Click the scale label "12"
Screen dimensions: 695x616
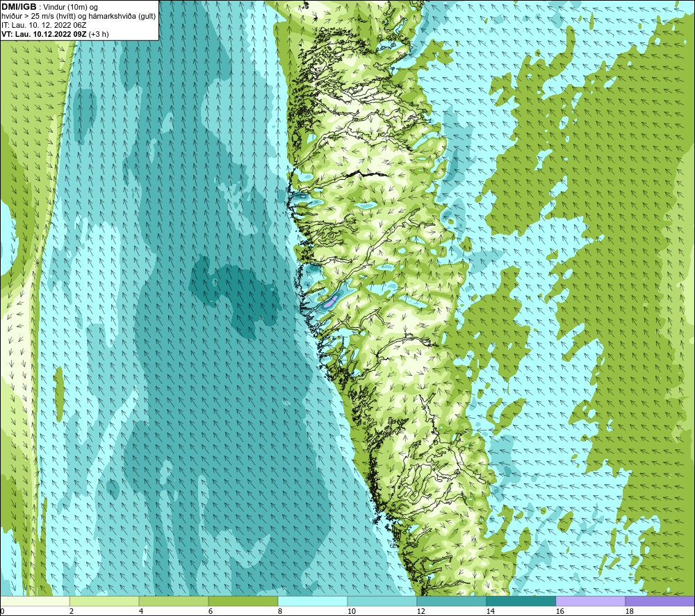[420, 611]
